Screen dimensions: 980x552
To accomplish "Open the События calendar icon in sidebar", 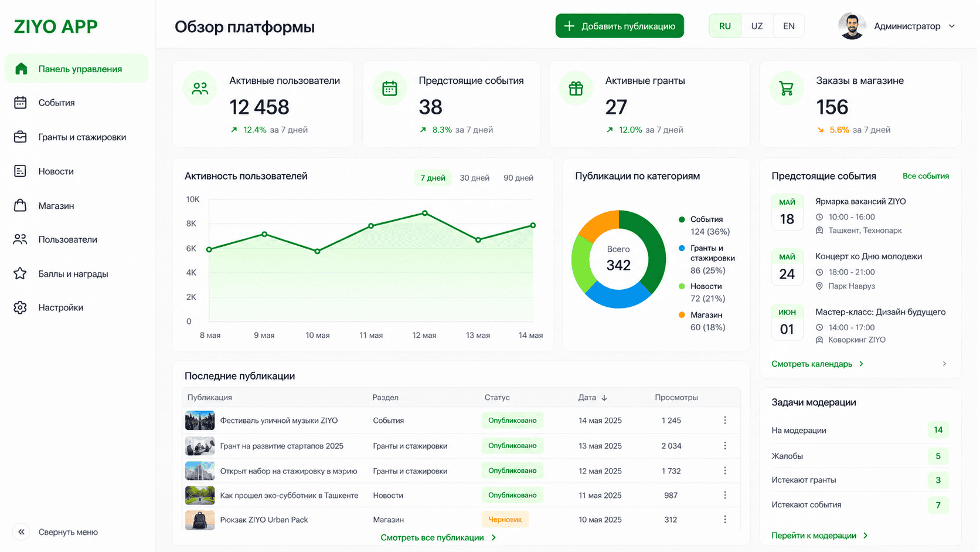I will click(x=21, y=103).
